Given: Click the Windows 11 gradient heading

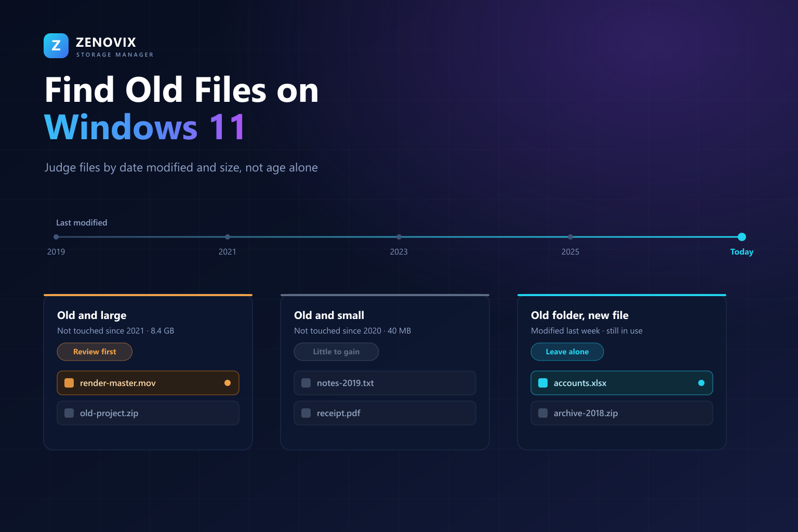Looking at the screenshot, I should pyautogui.click(x=145, y=127).
